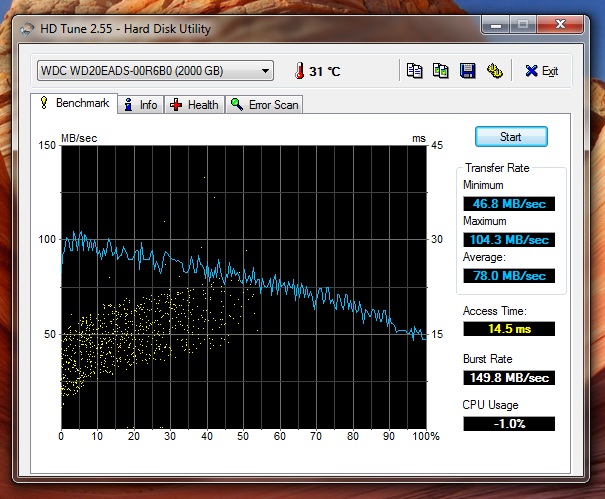Click the copy text to clipboard icon
Viewport: 605px width, 499px height.
415,71
